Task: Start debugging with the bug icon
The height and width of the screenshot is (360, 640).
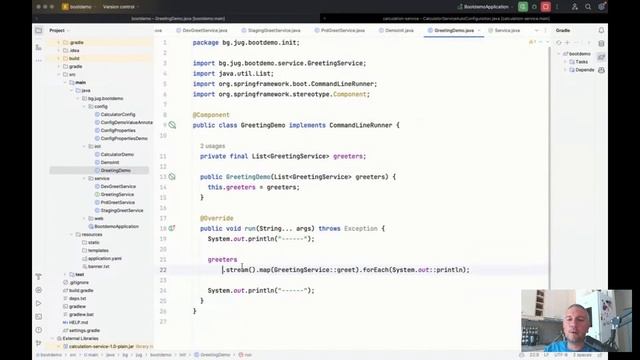Action: click(534, 7)
